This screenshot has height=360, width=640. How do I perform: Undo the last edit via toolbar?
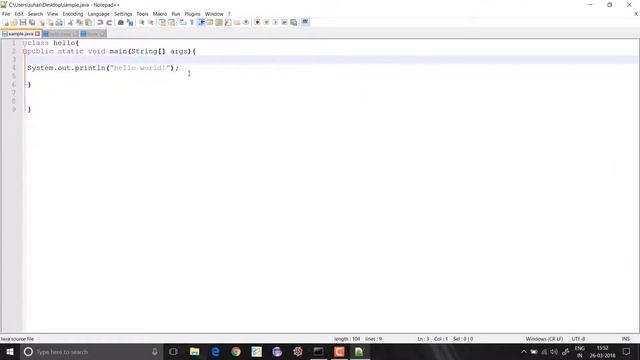[100, 22]
